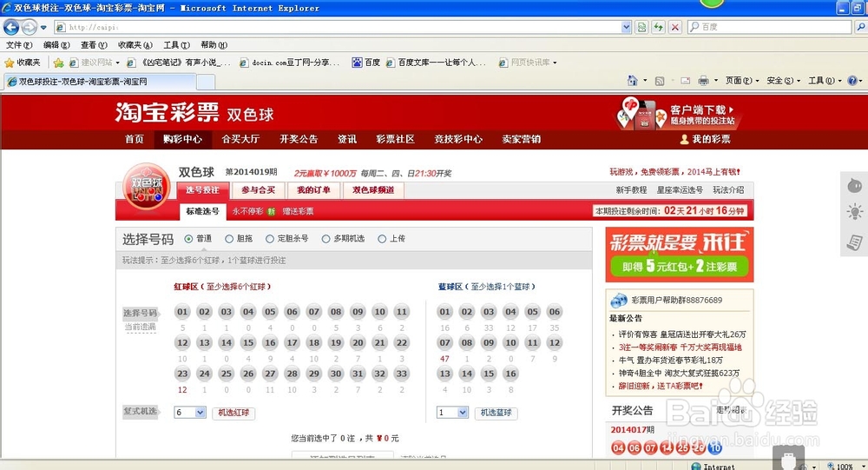
Task: Select red ball 01
Action: pos(182,312)
